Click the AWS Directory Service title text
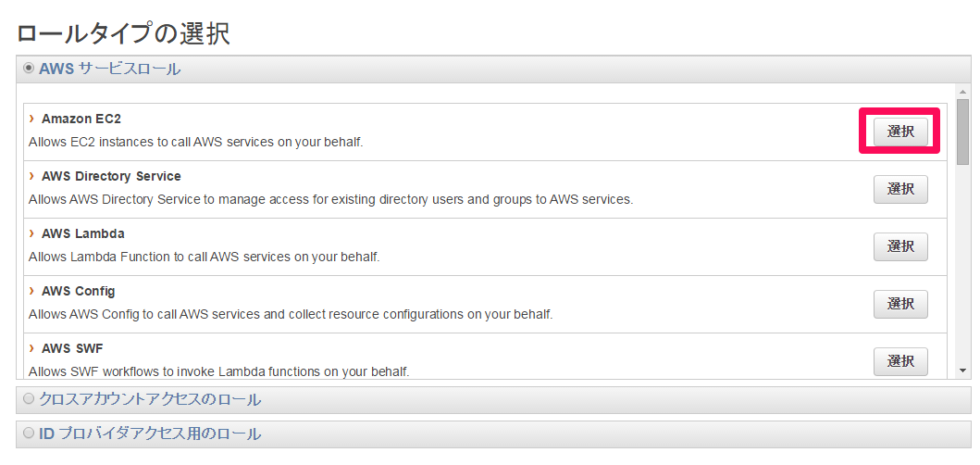 111,177
